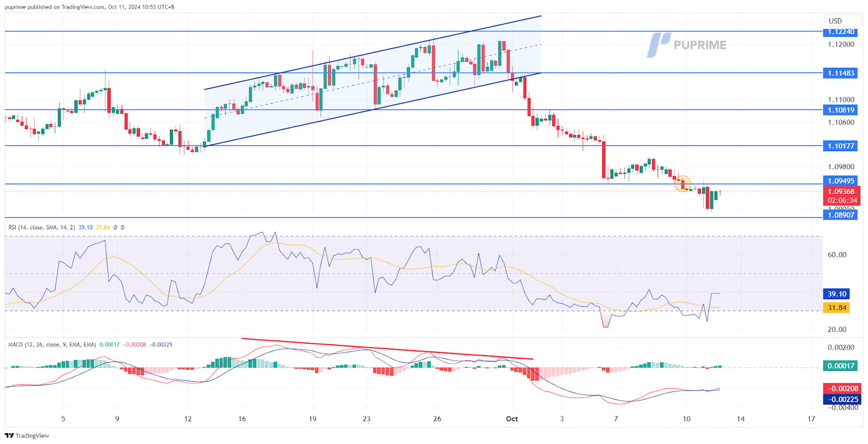The image size is (868, 444).
Task: Click date 10 on the time axis
Action: pos(686,419)
